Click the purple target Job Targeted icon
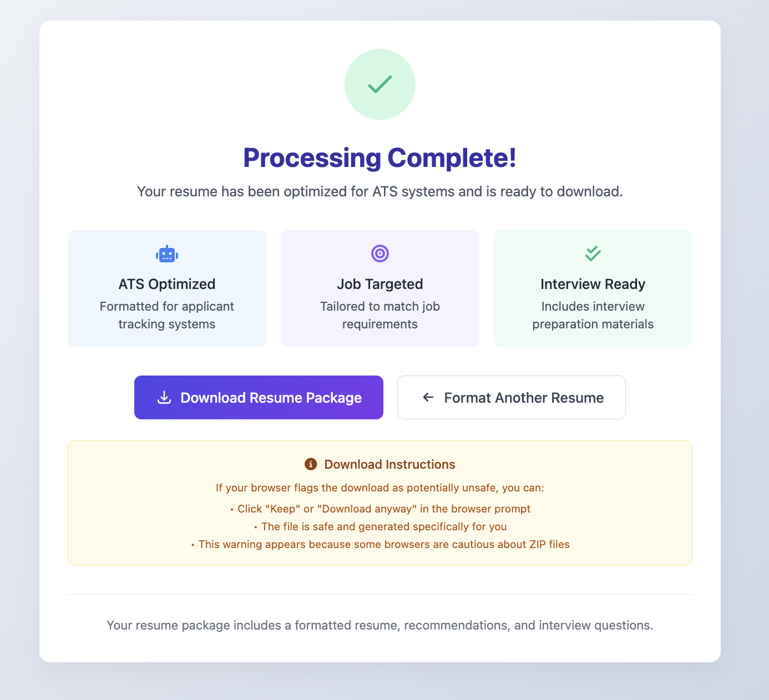The height and width of the screenshot is (700, 769). coord(380,253)
